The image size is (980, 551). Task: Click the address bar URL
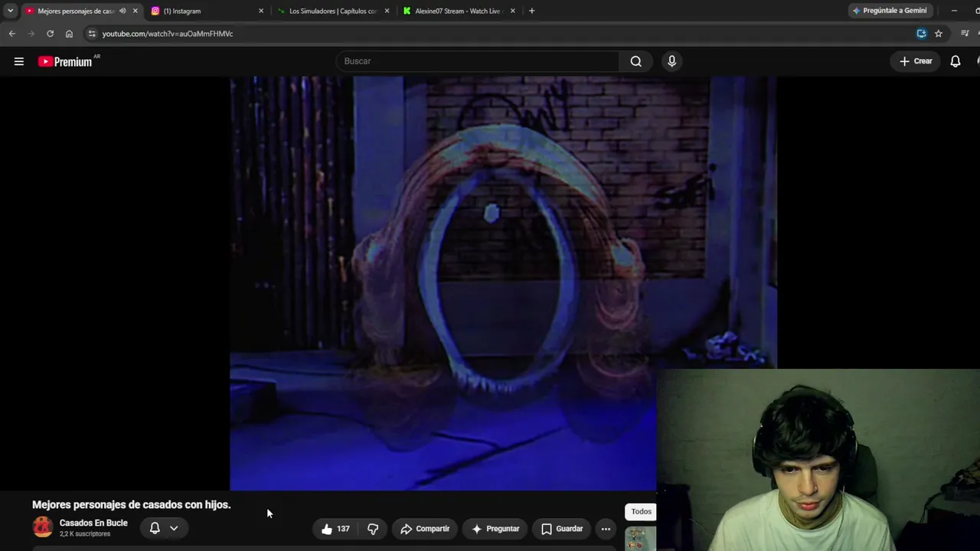coord(168,34)
